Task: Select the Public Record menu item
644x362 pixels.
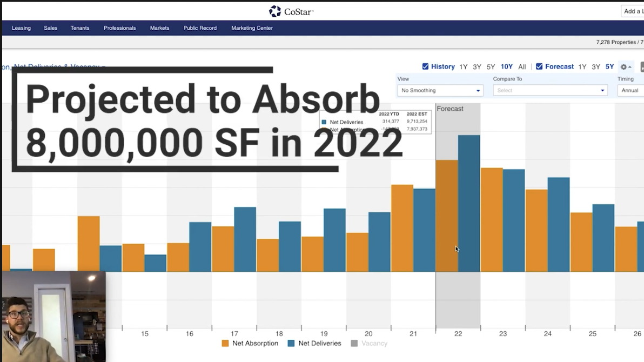Action: click(x=200, y=28)
